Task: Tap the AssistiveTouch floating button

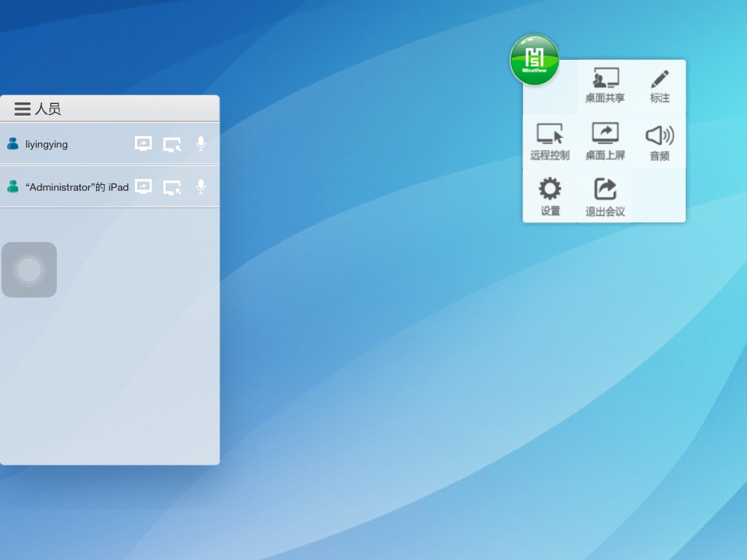Action: point(29,270)
